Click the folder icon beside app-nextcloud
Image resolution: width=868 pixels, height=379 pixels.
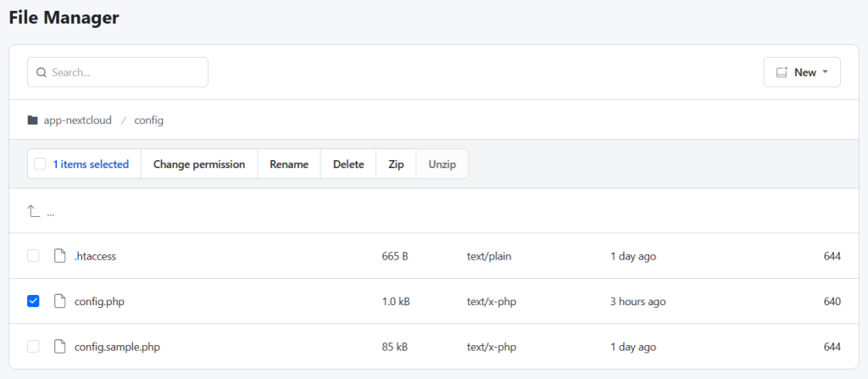[33, 120]
